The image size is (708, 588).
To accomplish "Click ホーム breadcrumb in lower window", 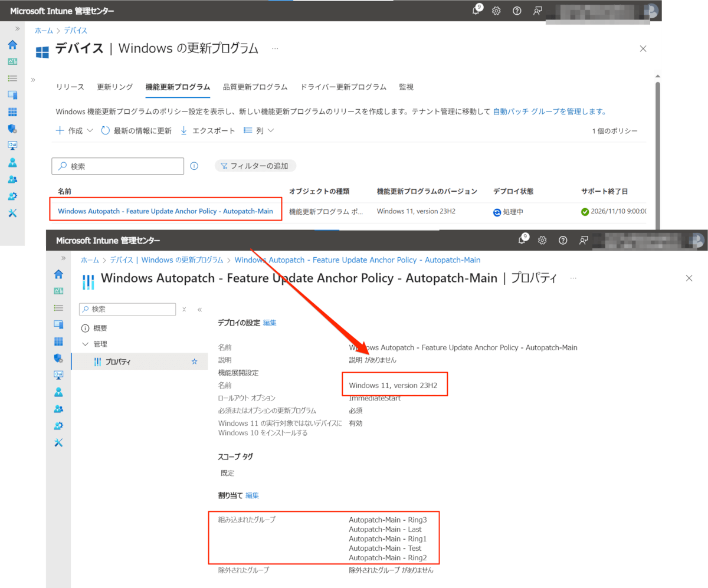I will (x=90, y=259).
